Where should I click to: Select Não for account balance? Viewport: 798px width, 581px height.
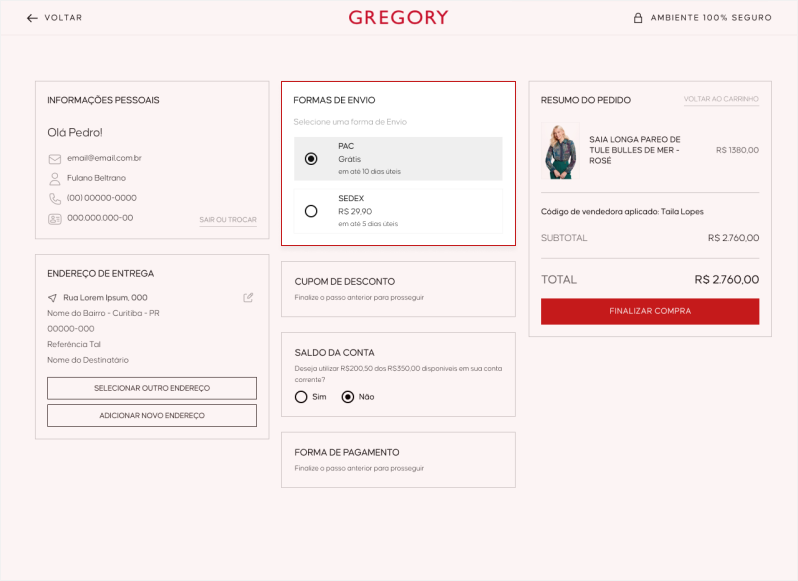click(x=348, y=397)
